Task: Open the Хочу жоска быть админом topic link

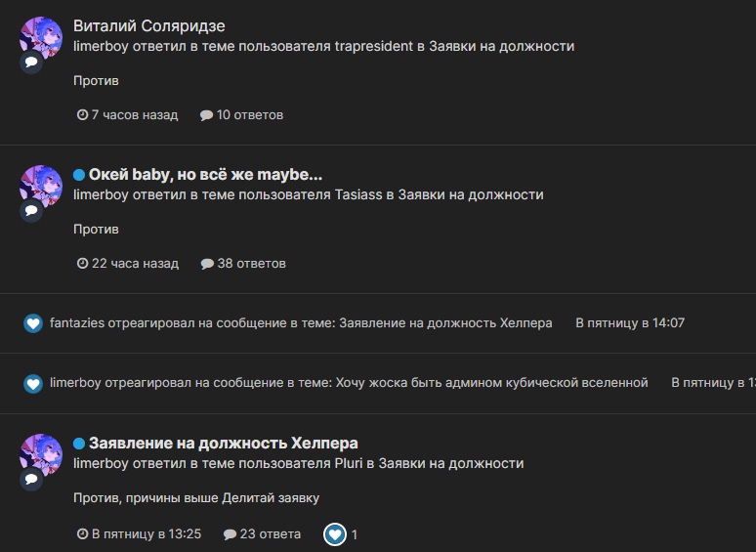Action: [x=491, y=383]
